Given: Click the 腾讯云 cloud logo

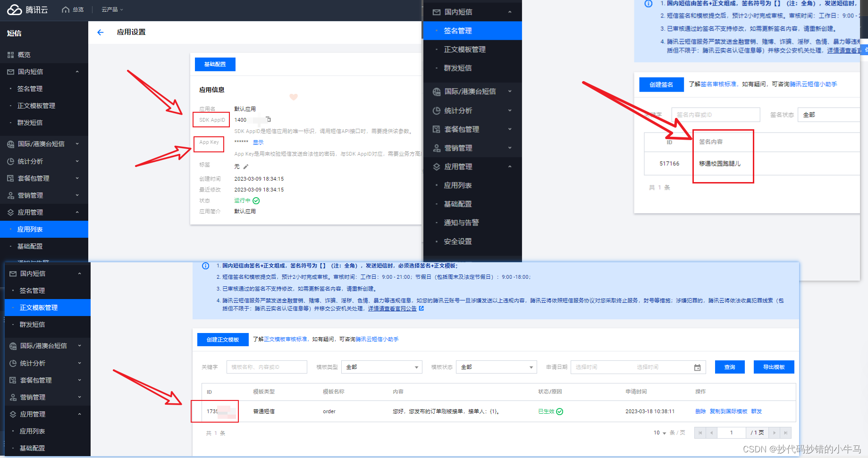Looking at the screenshot, I should click(15, 9).
